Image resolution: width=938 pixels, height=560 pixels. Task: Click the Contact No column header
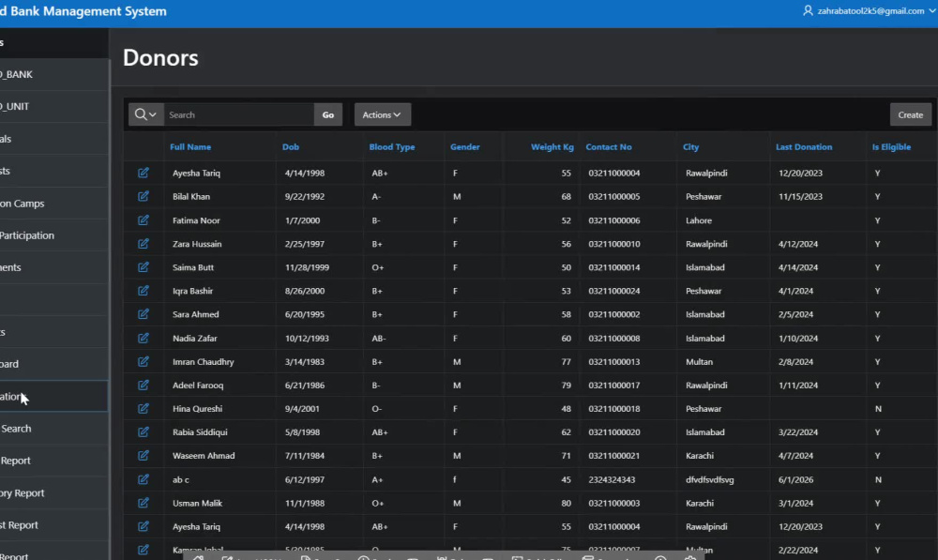click(609, 146)
